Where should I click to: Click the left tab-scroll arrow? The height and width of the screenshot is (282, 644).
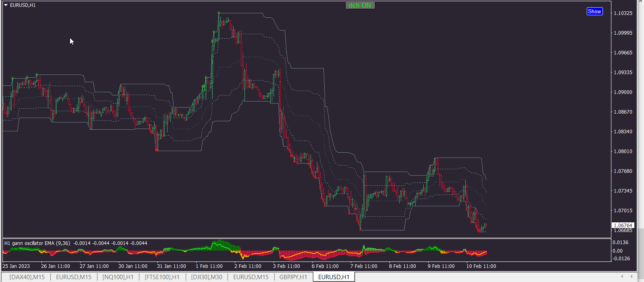pos(622,276)
